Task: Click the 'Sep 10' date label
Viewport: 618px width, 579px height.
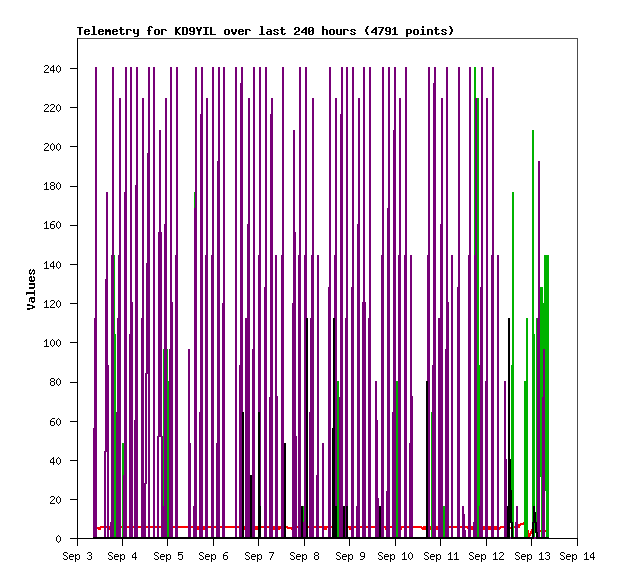Action: [395, 557]
